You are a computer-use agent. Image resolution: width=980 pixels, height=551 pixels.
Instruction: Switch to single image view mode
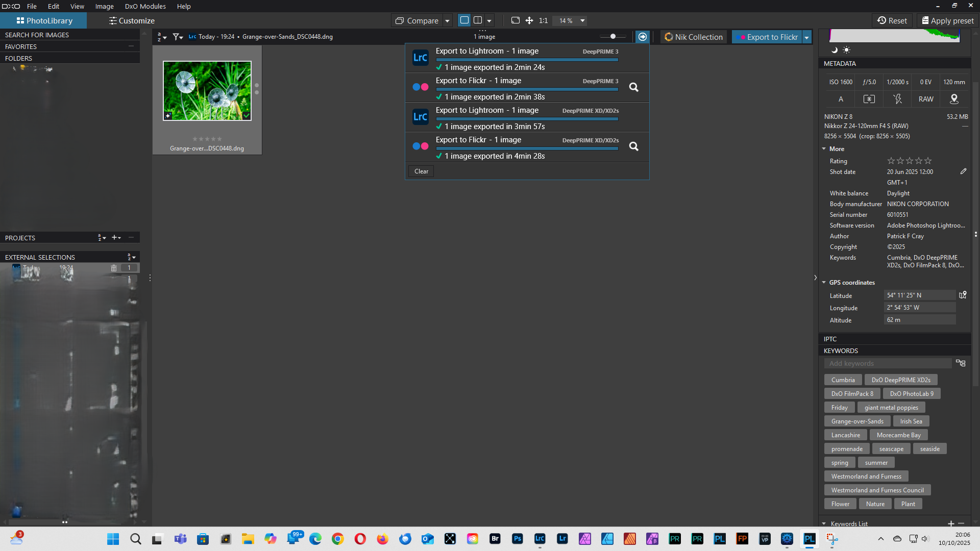464,20
